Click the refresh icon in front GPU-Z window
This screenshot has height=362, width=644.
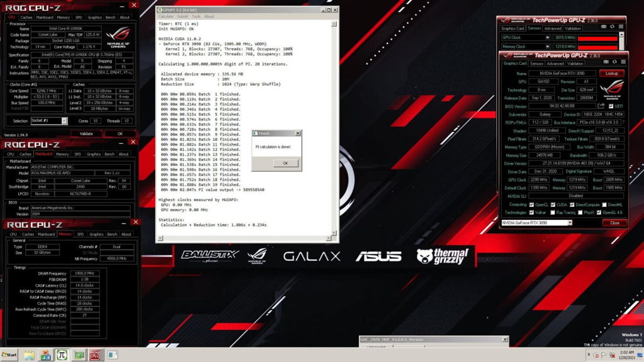click(x=615, y=62)
